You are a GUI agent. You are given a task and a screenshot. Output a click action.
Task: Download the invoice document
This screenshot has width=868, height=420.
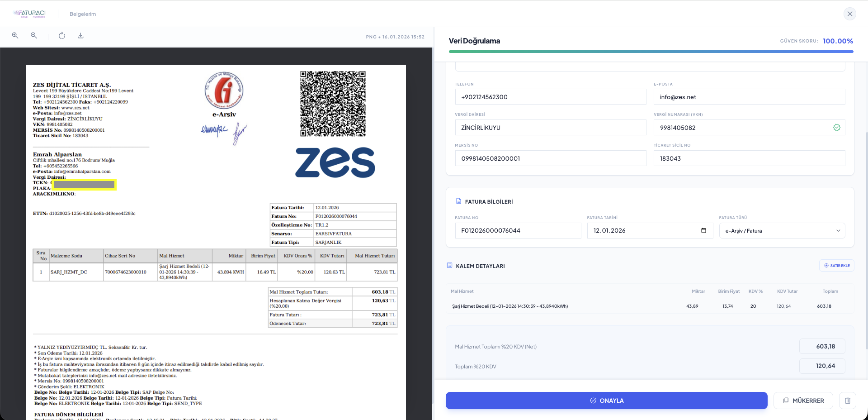pyautogui.click(x=80, y=35)
